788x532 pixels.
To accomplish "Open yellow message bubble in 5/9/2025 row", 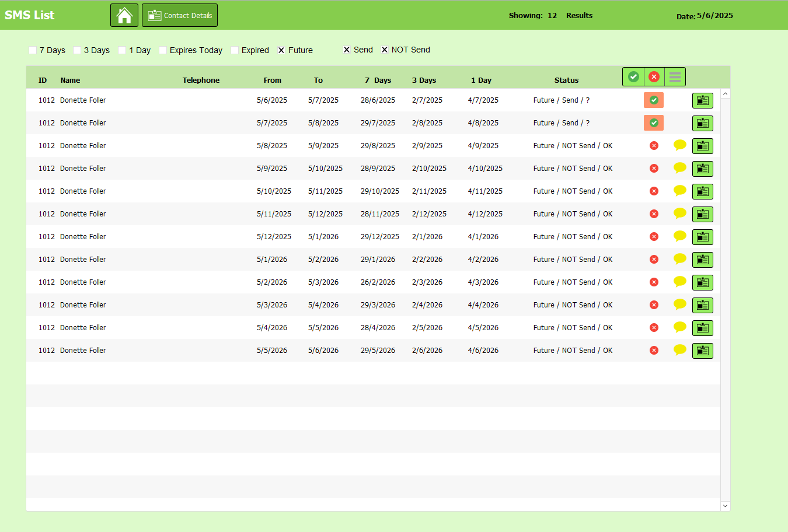I will point(679,168).
